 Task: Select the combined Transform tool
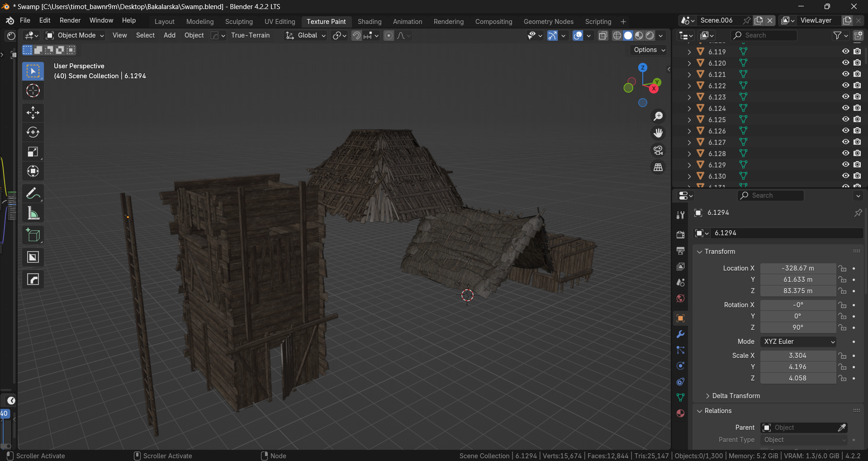pyautogui.click(x=33, y=171)
